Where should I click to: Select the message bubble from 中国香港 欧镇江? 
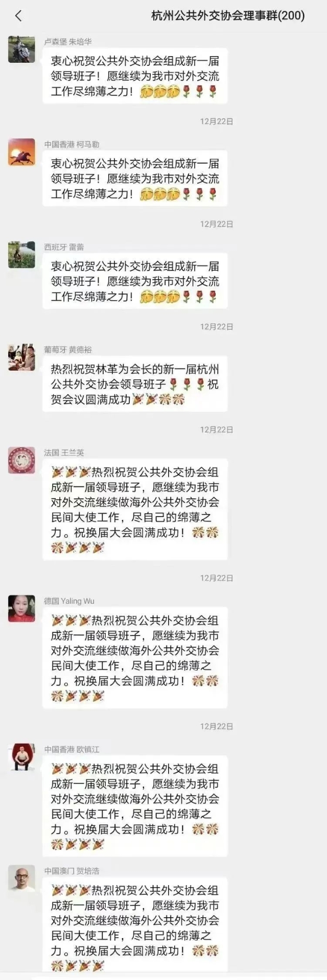point(135,806)
